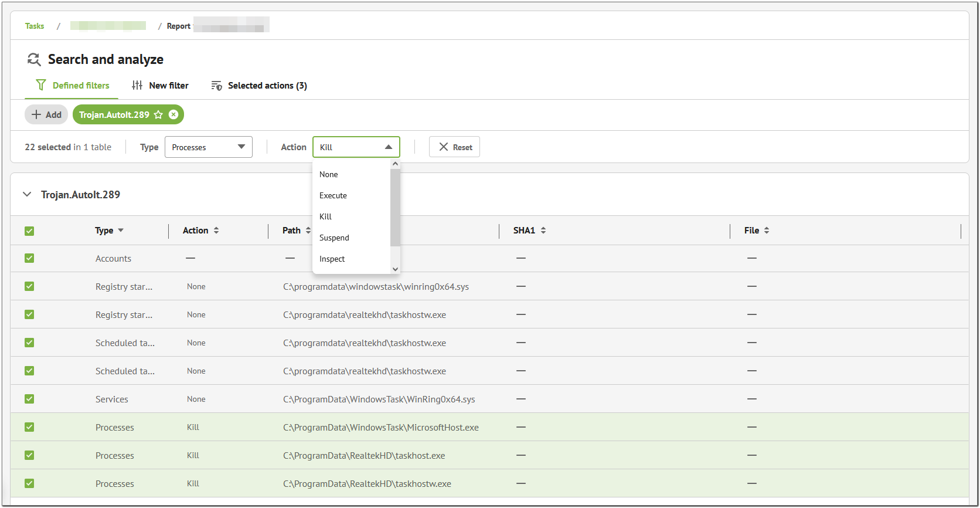
Task: Click the Reset button
Action: click(x=454, y=147)
